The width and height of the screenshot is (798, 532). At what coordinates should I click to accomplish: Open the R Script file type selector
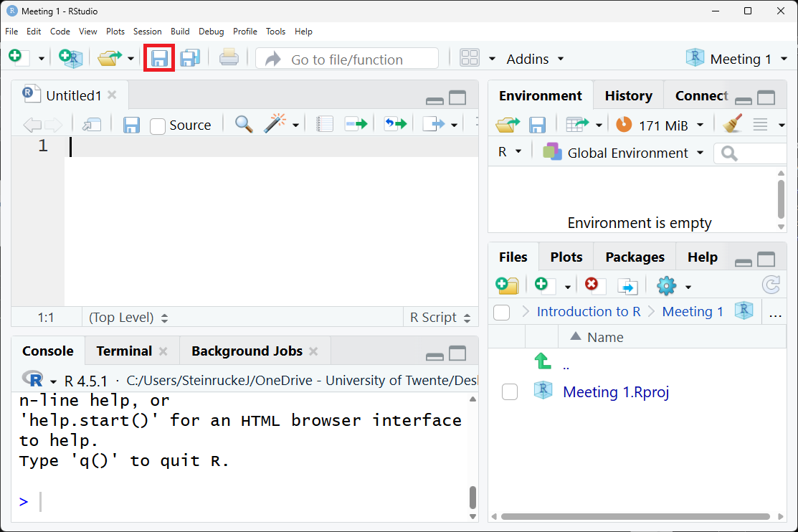click(x=440, y=318)
